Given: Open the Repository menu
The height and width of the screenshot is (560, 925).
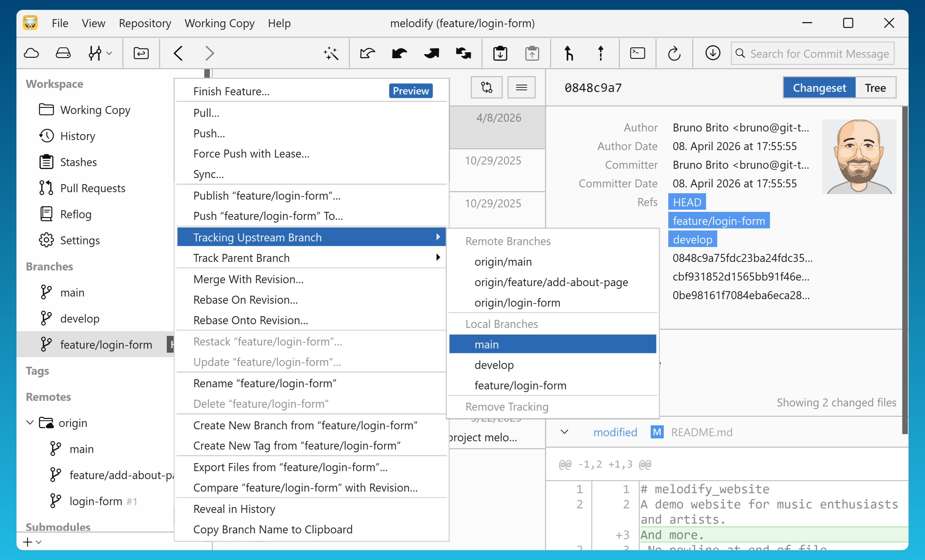Looking at the screenshot, I should [145, 23].
